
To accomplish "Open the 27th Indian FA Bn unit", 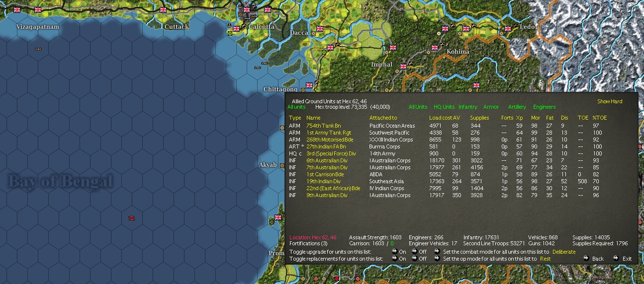I will (x=326, y=146).
